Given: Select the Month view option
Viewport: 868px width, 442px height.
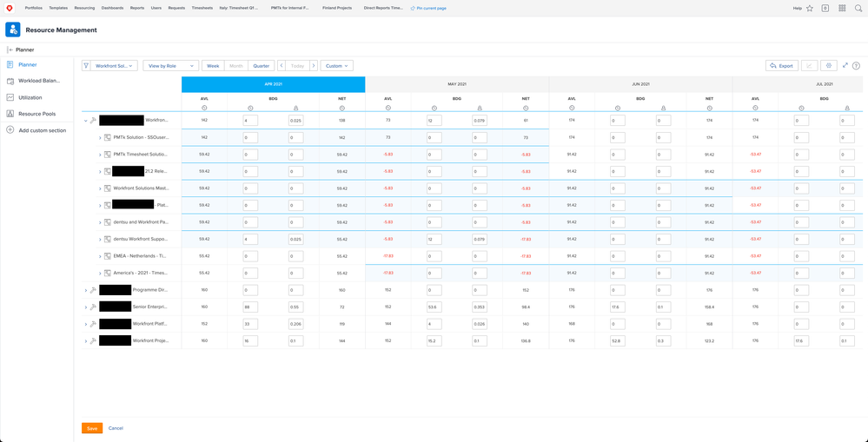Looking at the screenshot, I should pos(236,66).
